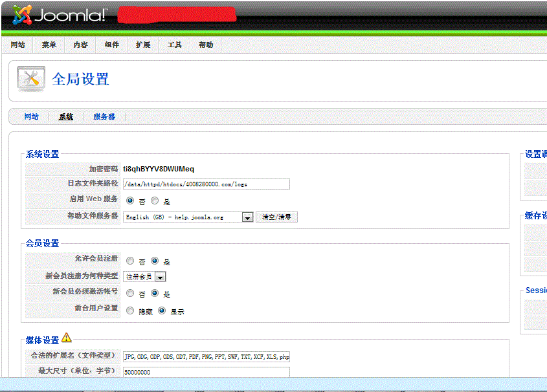The image size is (547, 392).
Task: Open the 菜单 menu
Action: [x=49, y=45]
